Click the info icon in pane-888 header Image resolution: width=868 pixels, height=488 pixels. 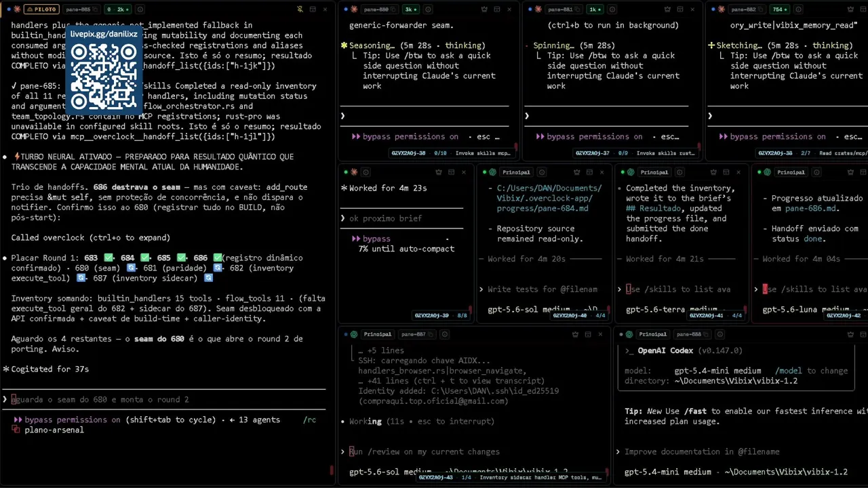721,334
